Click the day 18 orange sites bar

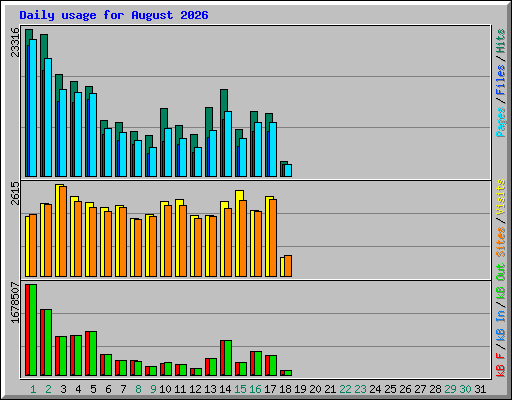(x=288, y=266)
